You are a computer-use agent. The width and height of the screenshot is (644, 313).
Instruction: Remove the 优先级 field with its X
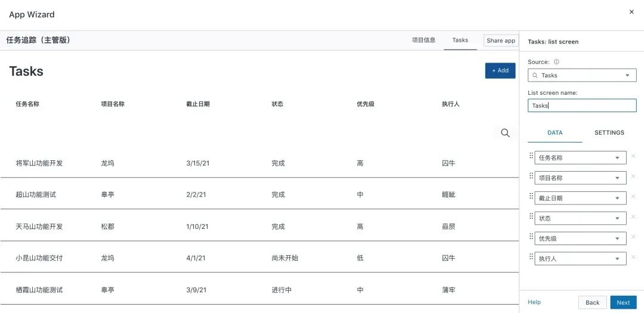[633, 237]
